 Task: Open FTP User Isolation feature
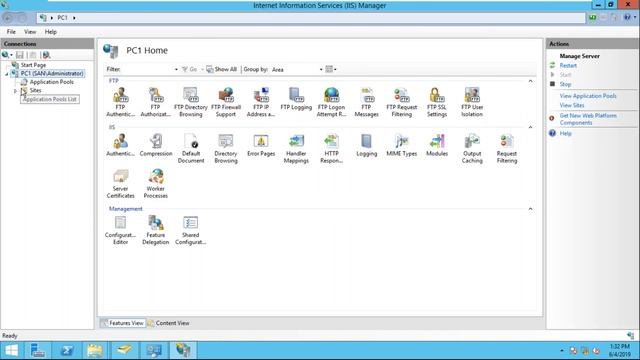point(472,102)
